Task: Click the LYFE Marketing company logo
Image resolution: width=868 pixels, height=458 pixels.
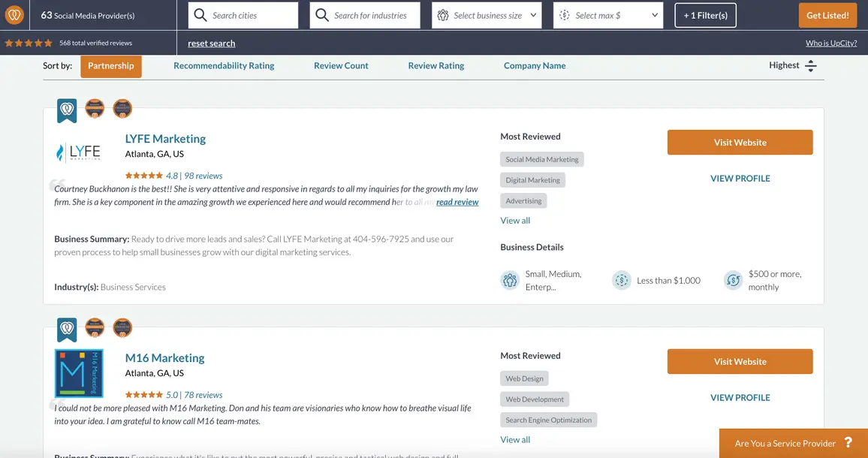Action: (x=79, y=152)
